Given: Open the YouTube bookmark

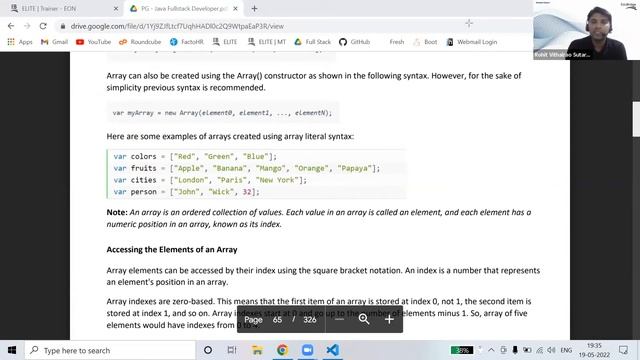Looking at the screenshot, I should point(93,42).
